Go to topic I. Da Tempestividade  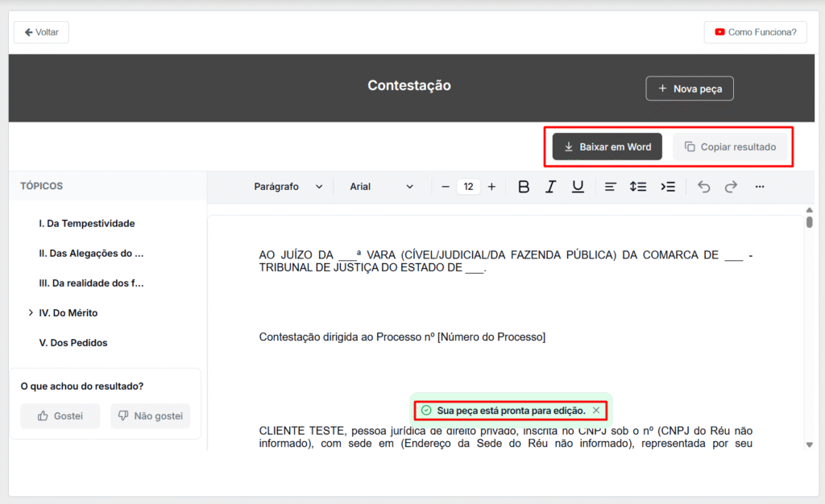pyautogui.click(x=87, y=223)
